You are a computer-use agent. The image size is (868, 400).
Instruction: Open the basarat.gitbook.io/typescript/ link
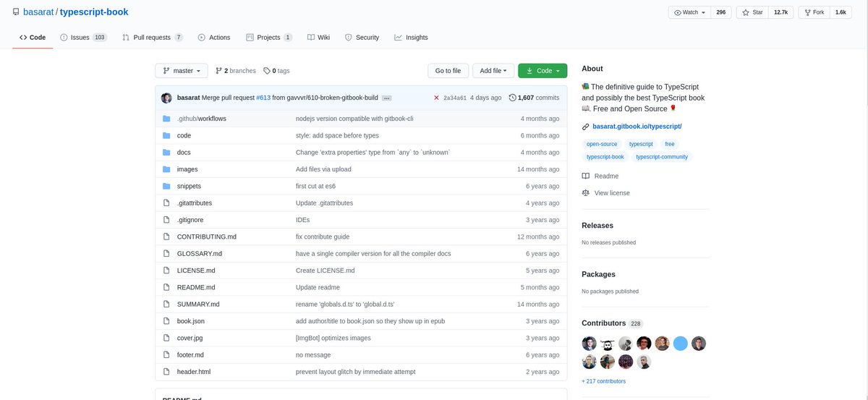coord(637,127)
